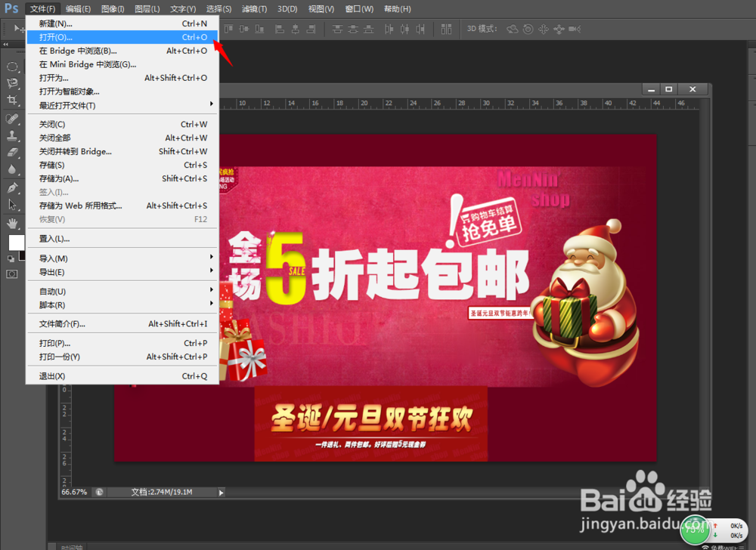Click the Align top edges icon
This screenshot has height=550, width=756.
click(x=228, y=29)
